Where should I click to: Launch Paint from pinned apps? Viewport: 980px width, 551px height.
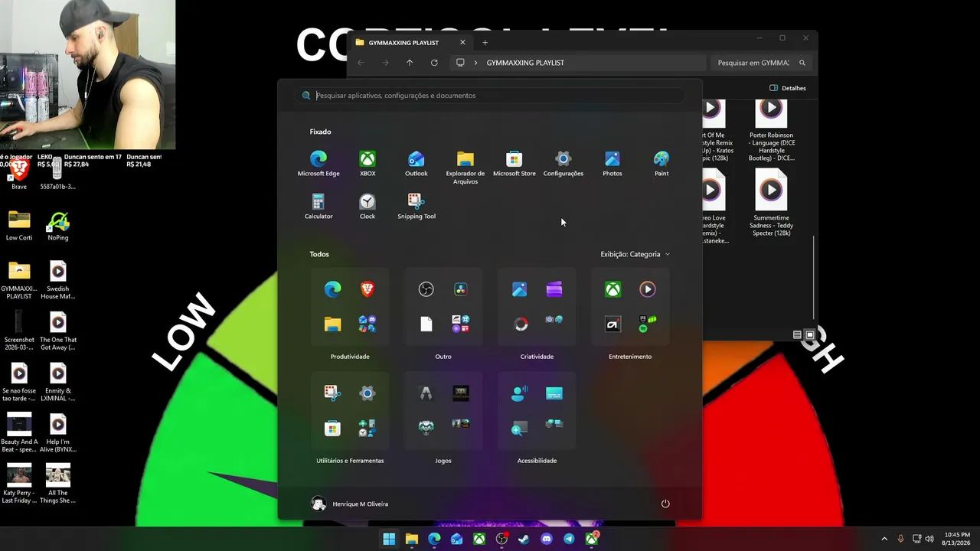click(x=661, y=163)
